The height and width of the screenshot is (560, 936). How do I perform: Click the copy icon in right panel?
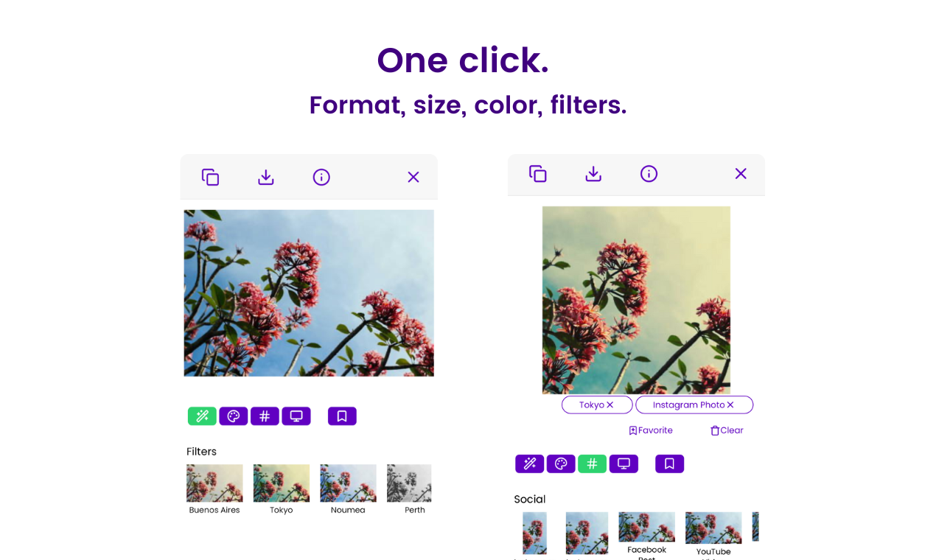tap(537, 174)
